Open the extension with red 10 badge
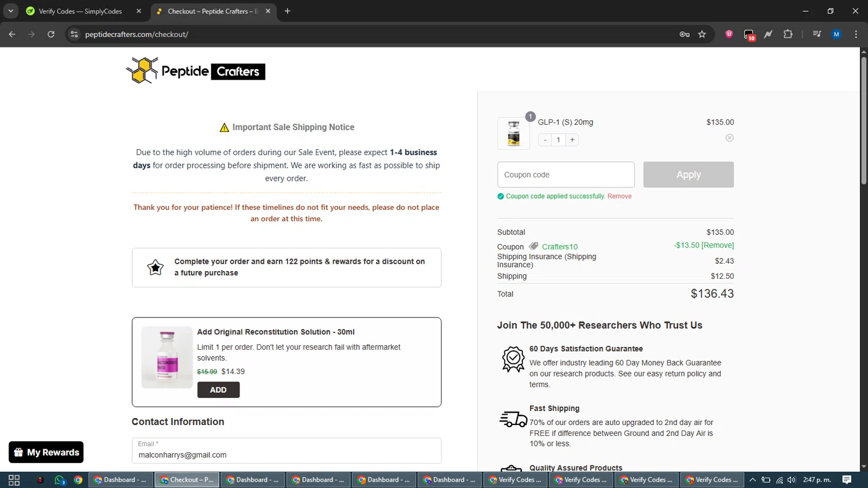The width and height of the screenshot is (868, 488). [749, 35]
